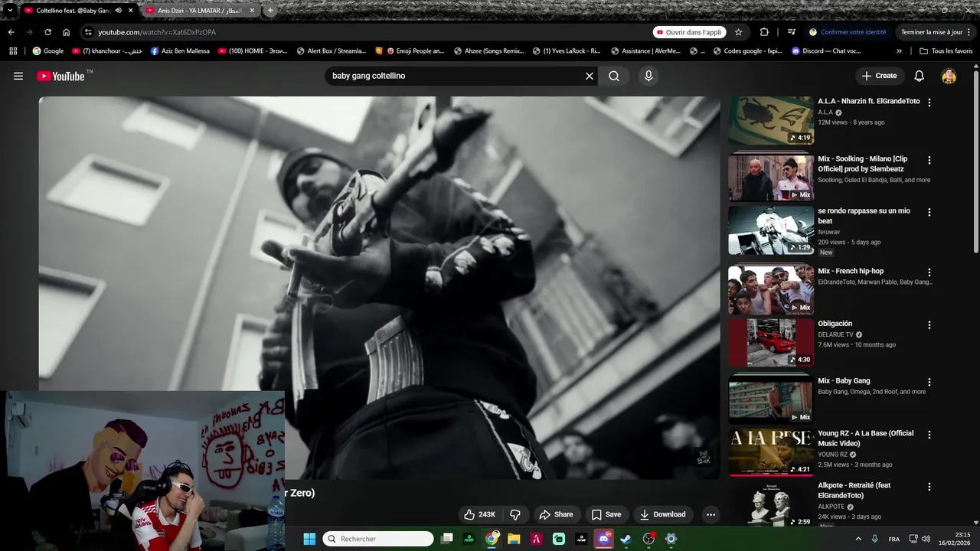The width and height of the screenshot is (980, 551).
Task: Open Steam from the taskbar
Action: pyautogui.click(x=626, y=539)
